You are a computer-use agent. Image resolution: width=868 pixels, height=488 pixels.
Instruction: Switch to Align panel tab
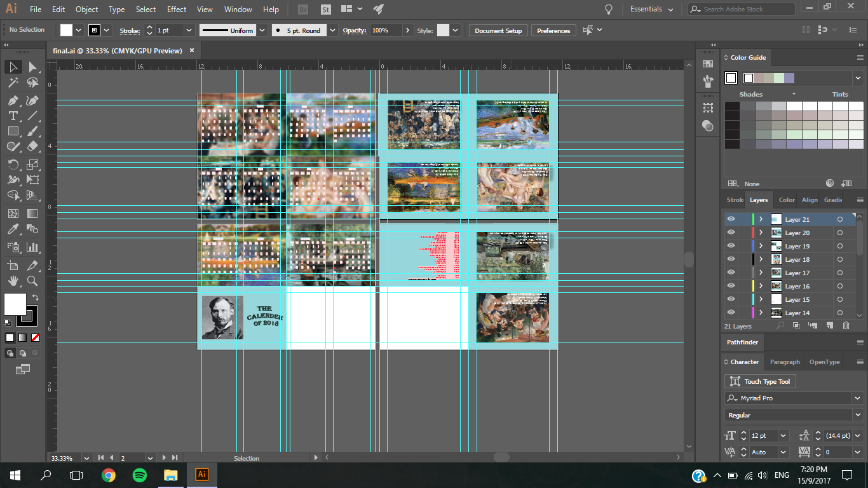point(810,200)
